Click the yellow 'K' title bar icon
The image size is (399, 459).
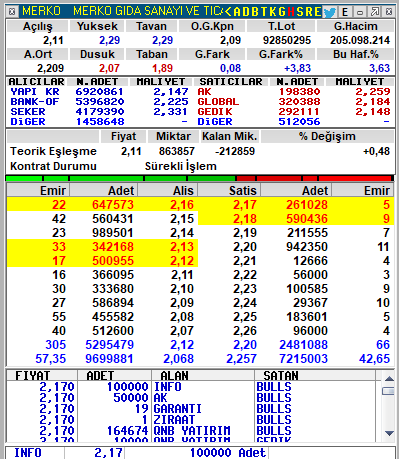coord(273,12)
